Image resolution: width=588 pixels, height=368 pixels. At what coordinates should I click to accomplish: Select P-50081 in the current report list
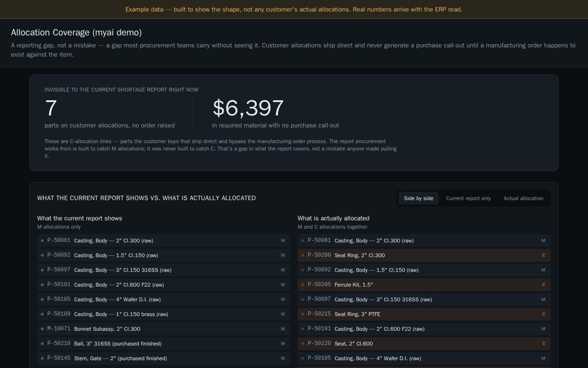click(x=164, y=241)
